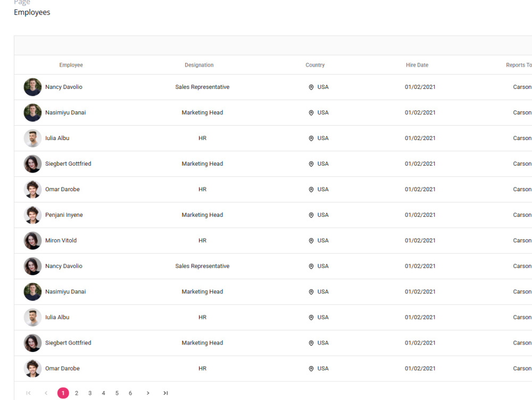Sort by the Hire Date column header
The height and width of the screenshot is (400, 532).
417,65
